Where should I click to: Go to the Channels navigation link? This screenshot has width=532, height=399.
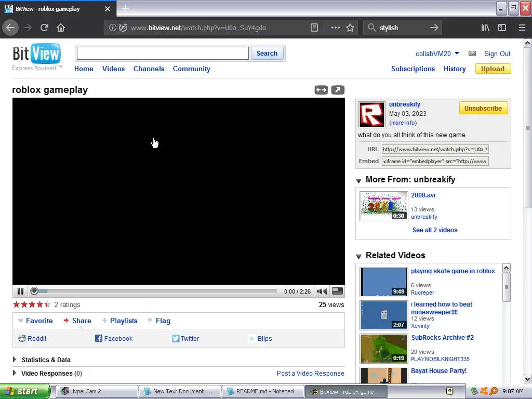(x=149, y=69)
